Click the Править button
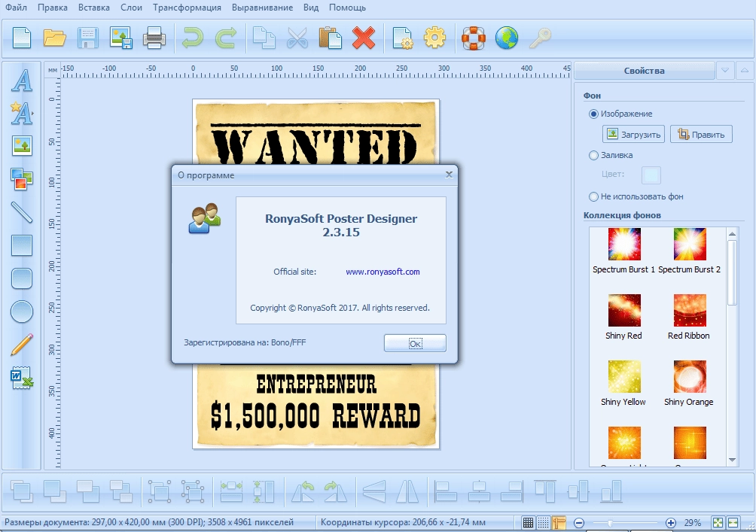This screenshot has height=532, width=756. [x=701, y=135]
